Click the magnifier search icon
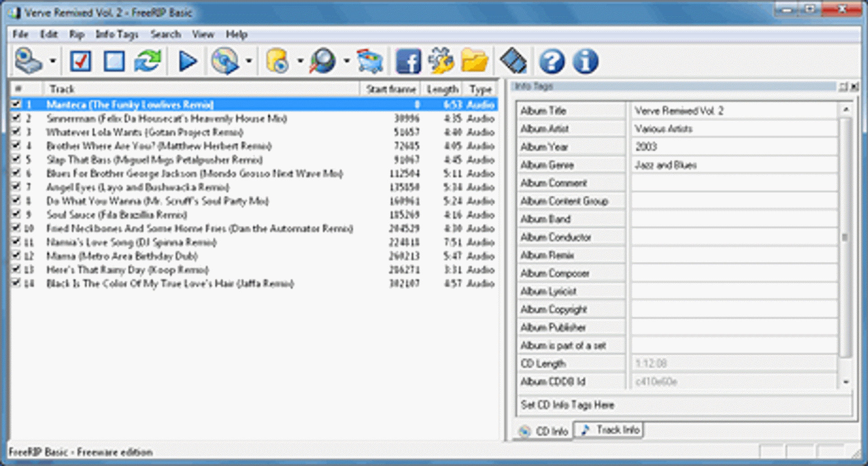Image resolution: width=868 pixels, height=466 pixels. [322, 61]
